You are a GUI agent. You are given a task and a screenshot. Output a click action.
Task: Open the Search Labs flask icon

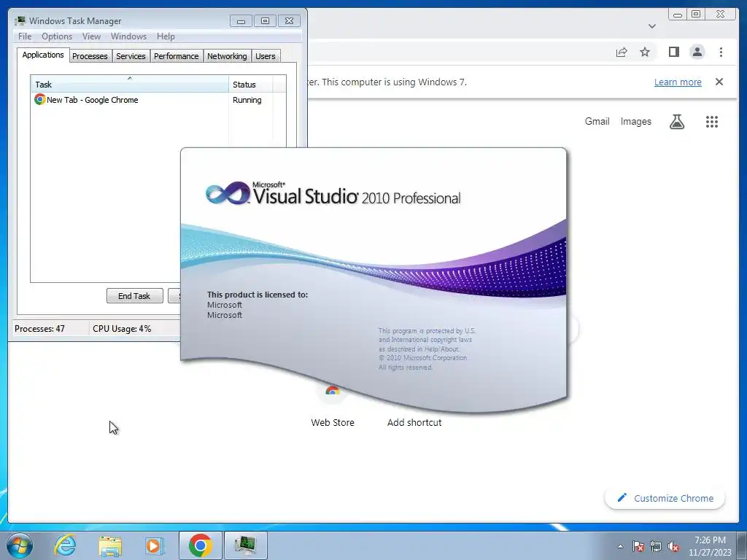676,122
